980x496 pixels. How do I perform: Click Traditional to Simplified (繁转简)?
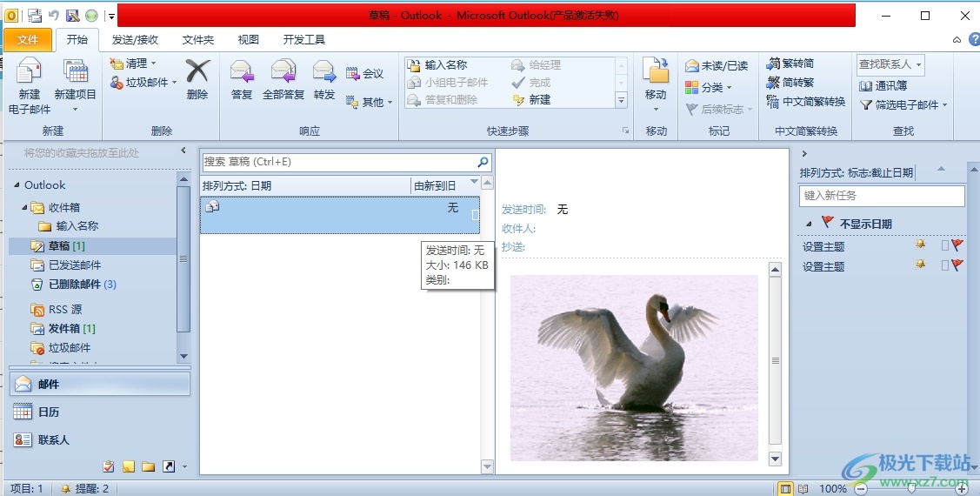click(790, 64)
